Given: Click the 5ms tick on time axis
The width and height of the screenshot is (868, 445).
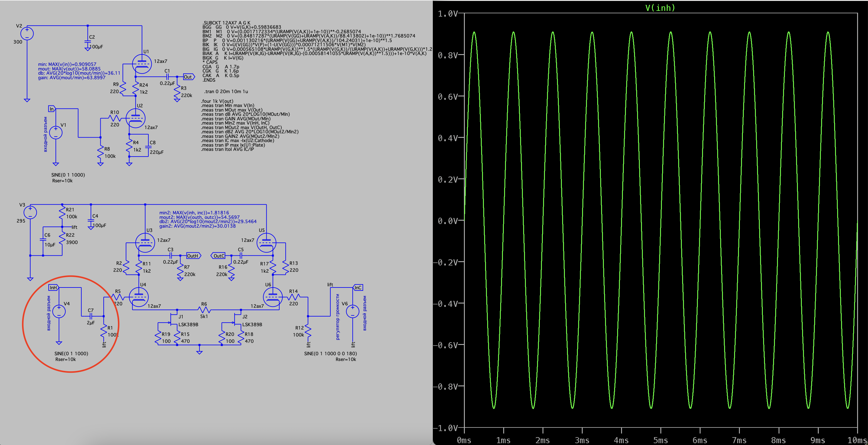Looking at the screenshot, I should pos(660,440).
